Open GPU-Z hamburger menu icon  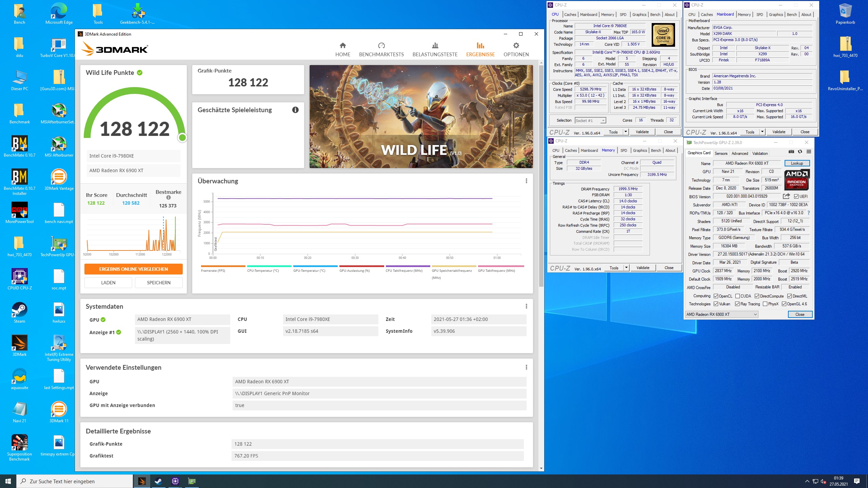[x=809, y=151]
